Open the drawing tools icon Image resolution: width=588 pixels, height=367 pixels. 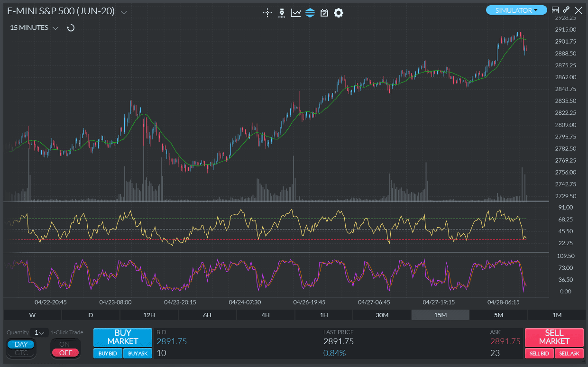click(x=282, y=13)
